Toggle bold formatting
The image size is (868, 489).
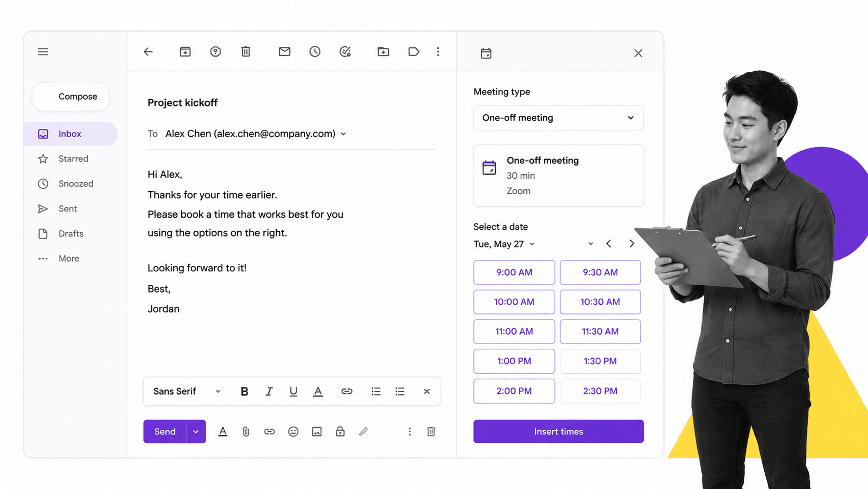pos(245,391)
